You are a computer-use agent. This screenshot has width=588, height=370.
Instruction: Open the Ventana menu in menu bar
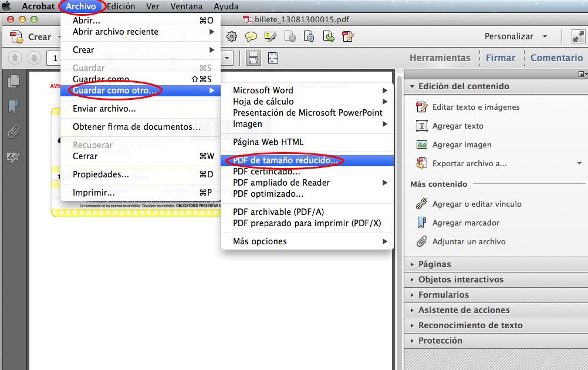point(186,6)
